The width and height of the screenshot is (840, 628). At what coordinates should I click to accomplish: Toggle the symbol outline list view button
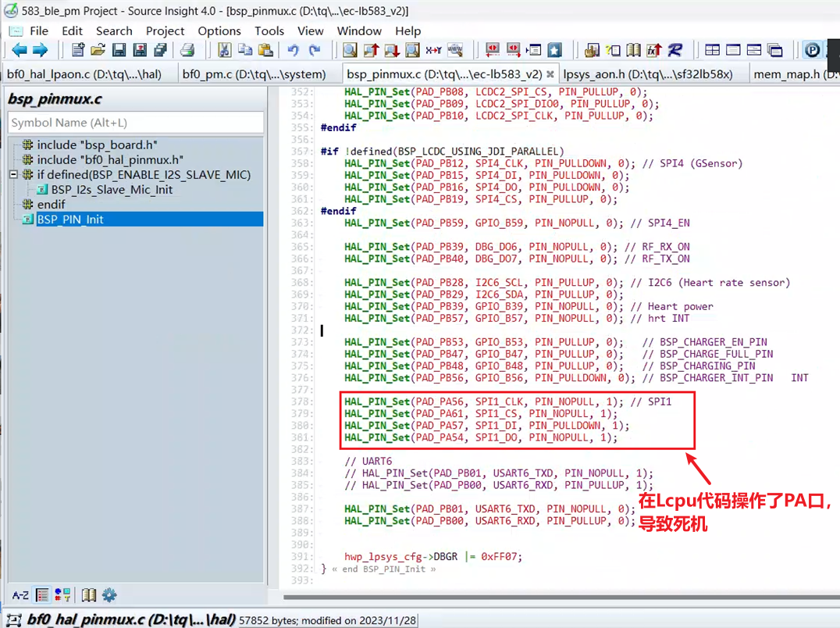point(42,595)
